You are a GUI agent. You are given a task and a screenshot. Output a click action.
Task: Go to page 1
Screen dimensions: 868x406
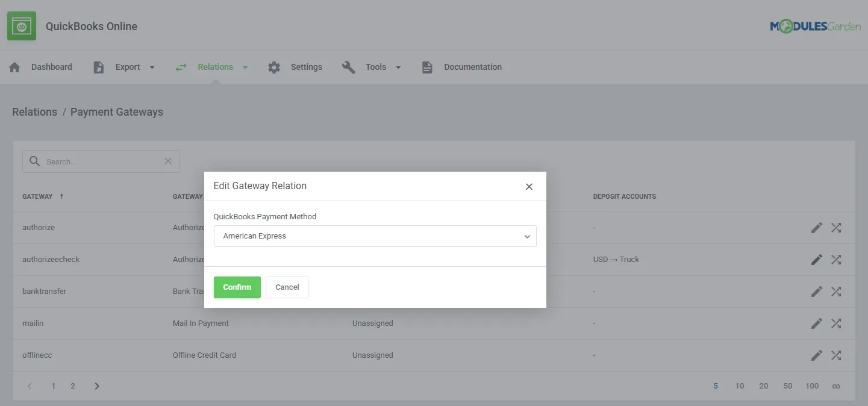54,386
